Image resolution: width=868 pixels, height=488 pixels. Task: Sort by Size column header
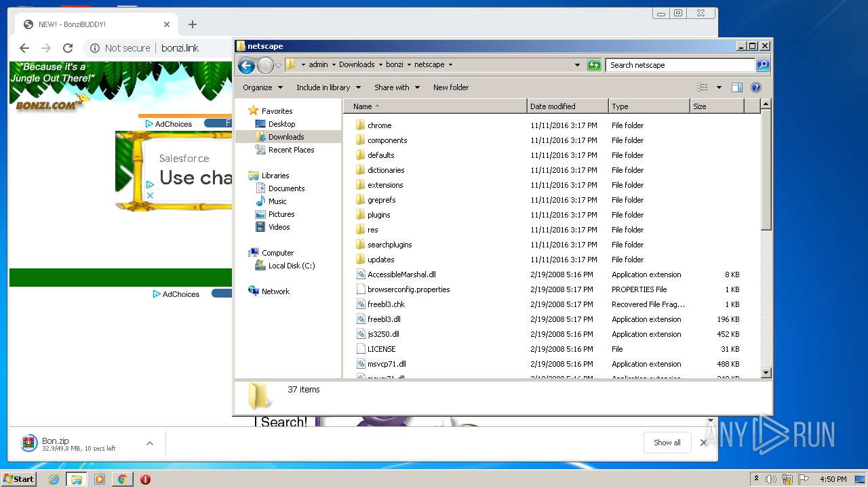point(717,106)
